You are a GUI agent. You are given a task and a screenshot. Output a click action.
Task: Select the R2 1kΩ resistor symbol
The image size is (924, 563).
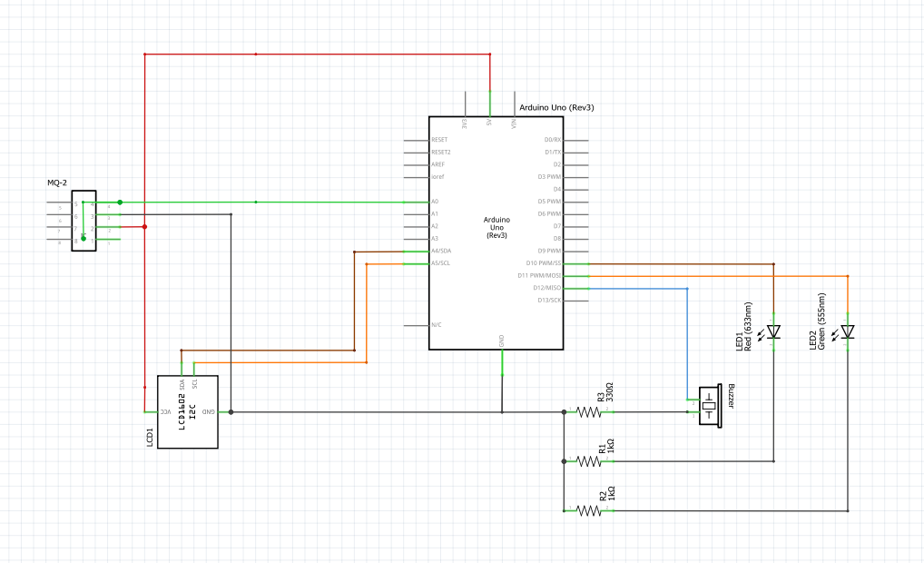589,510
